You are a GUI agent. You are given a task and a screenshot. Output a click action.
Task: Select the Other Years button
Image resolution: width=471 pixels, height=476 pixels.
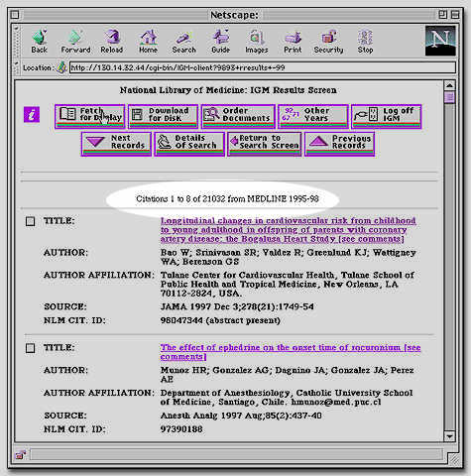click(x=313, y=116)
